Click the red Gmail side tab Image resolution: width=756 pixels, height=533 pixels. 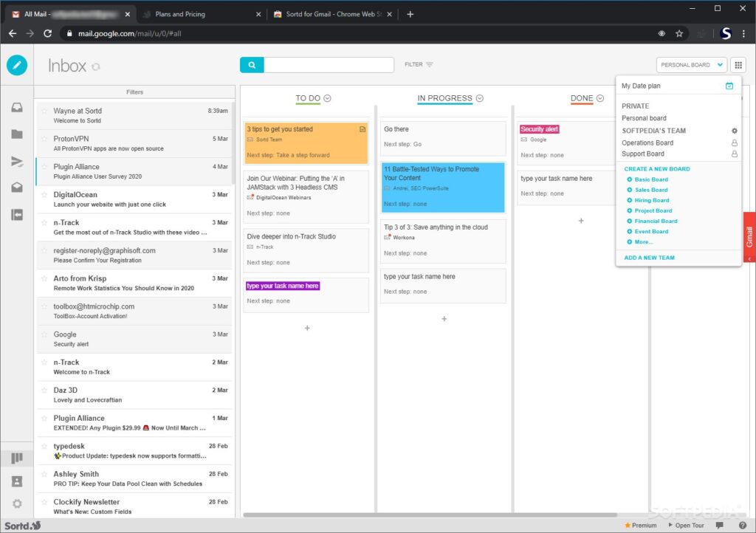[750, 237]
